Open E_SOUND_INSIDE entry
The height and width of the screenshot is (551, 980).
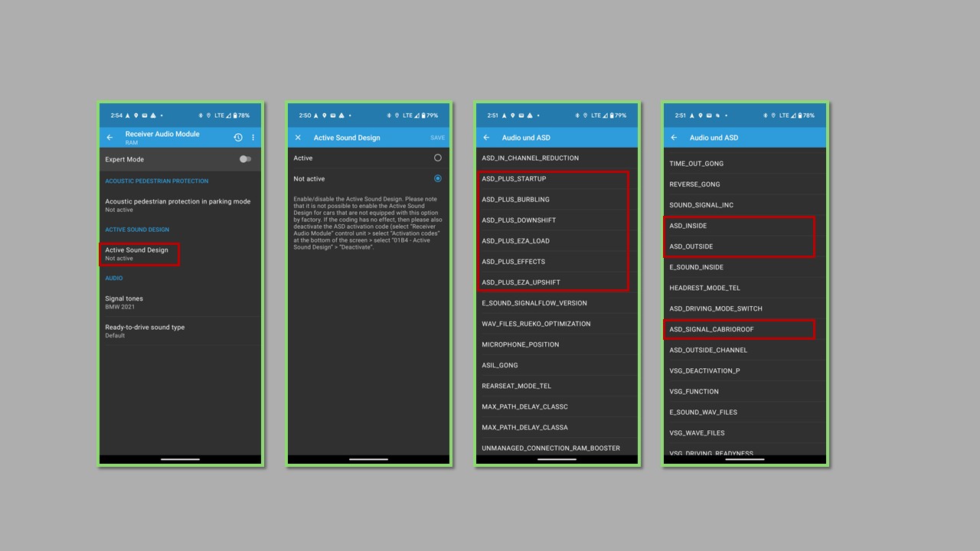(x=745, y=267)
